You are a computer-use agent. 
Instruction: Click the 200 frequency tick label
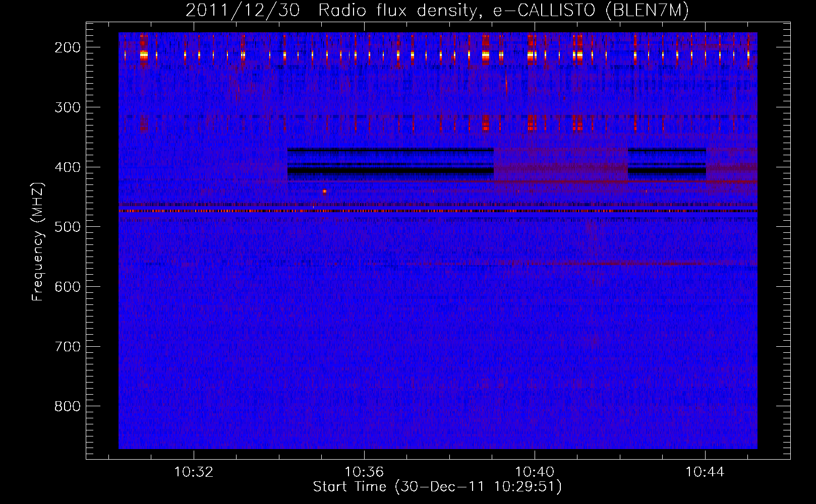[x=68, y=47]
